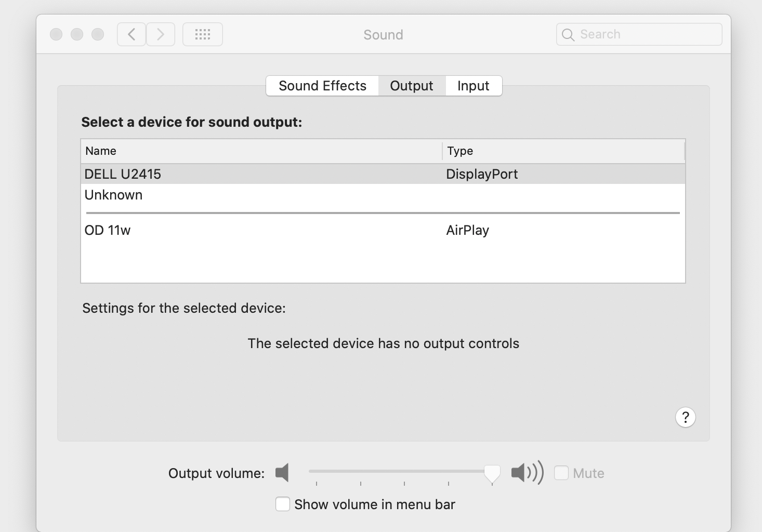Go back using the left chevron button
Viewport: 762px width, 532px height.
(x=132, y=34)
